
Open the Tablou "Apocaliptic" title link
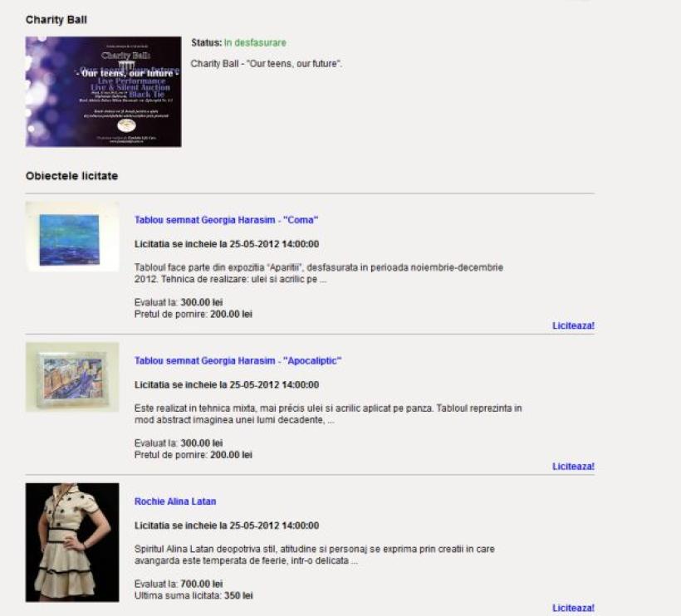(238, 360)
